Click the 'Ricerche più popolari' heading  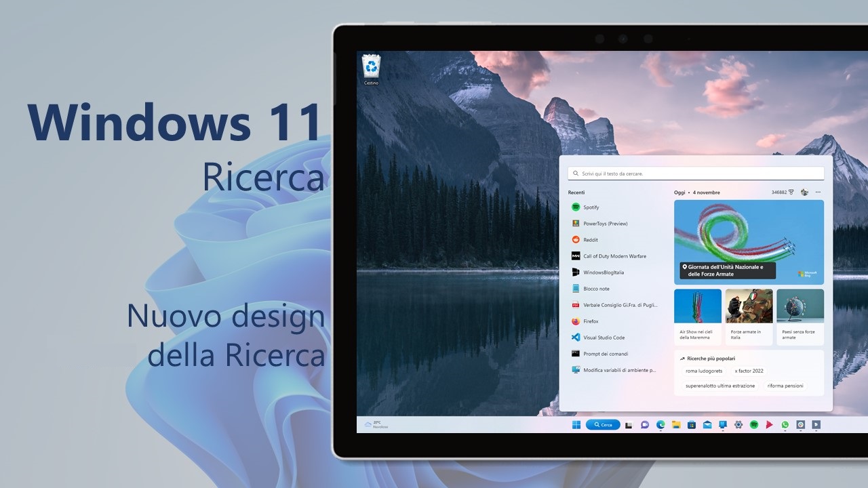[x=707, y=358]
